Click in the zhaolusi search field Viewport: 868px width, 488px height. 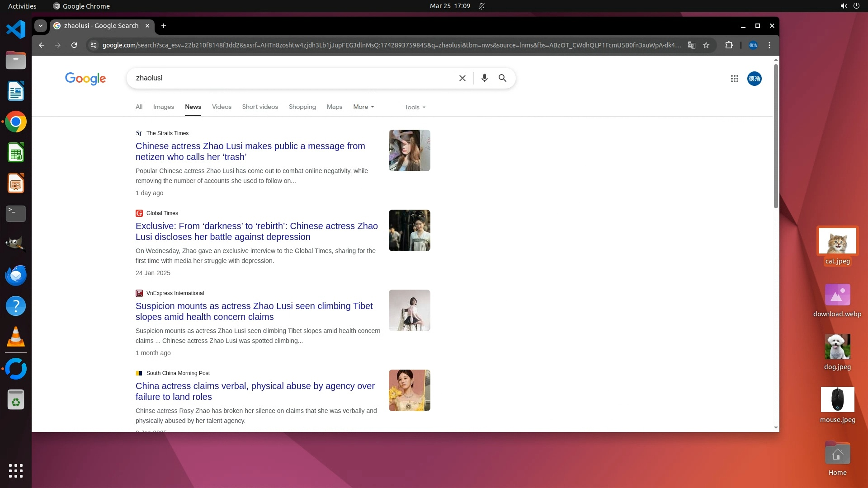[x=289, y=78]
